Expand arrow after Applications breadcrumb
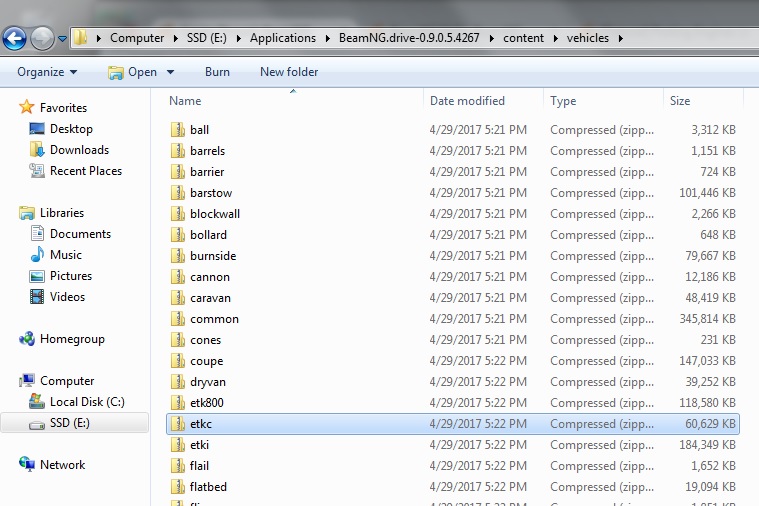 pyautogui.click(x=328, y=38)
